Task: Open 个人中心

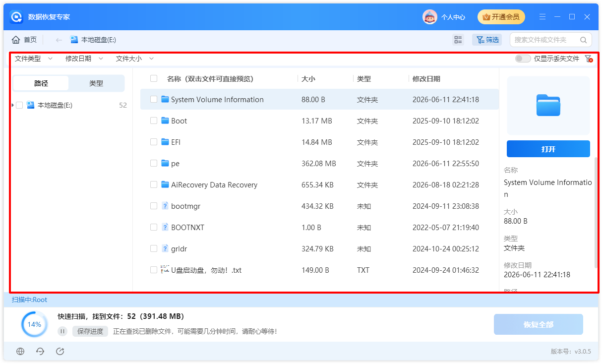Action: [x=453, y=17]
